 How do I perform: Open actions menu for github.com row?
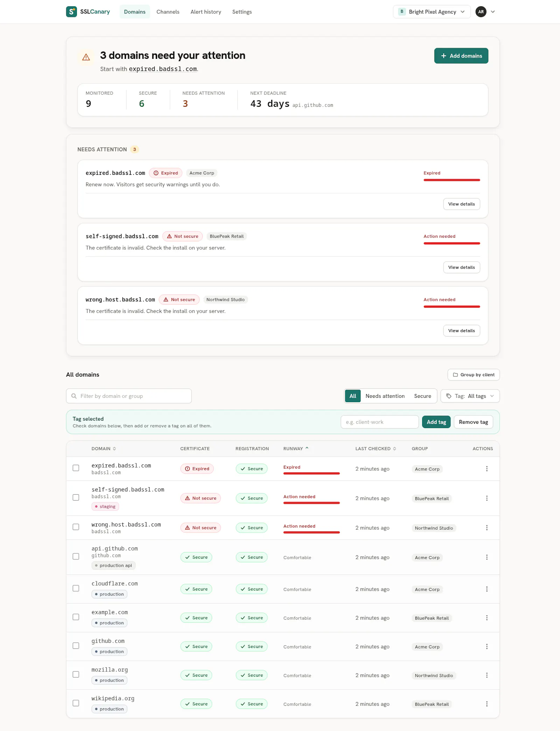(486, 646)
